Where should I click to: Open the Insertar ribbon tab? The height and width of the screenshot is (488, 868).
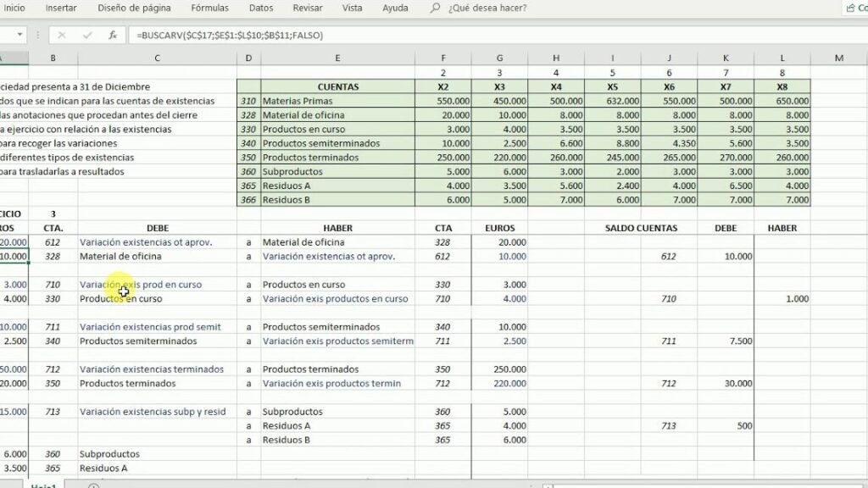61,8
